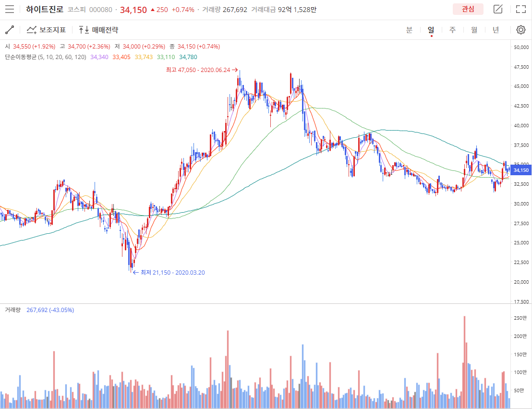Click 단순이동평균 moving average legend

pyautogui.click(x=46, y=57)
